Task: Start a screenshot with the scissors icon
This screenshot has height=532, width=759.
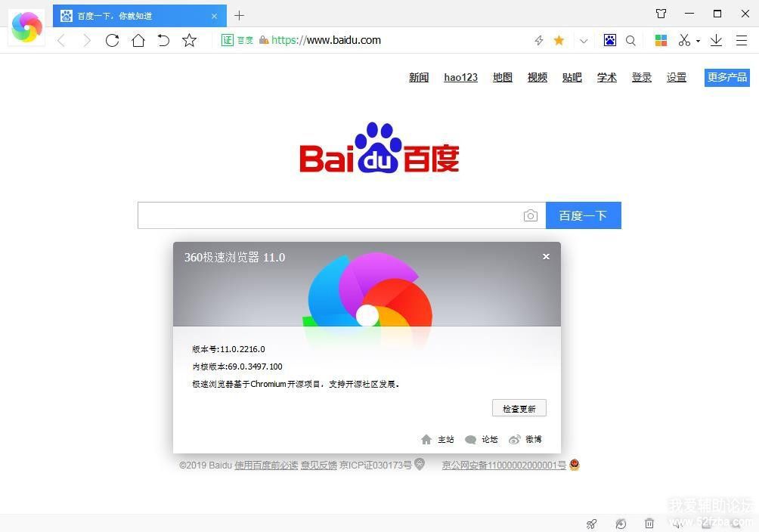Action: point(684,40)
